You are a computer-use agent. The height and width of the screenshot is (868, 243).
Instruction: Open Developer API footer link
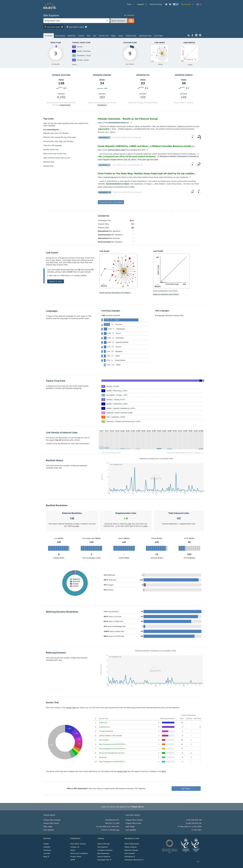[104, 860]
